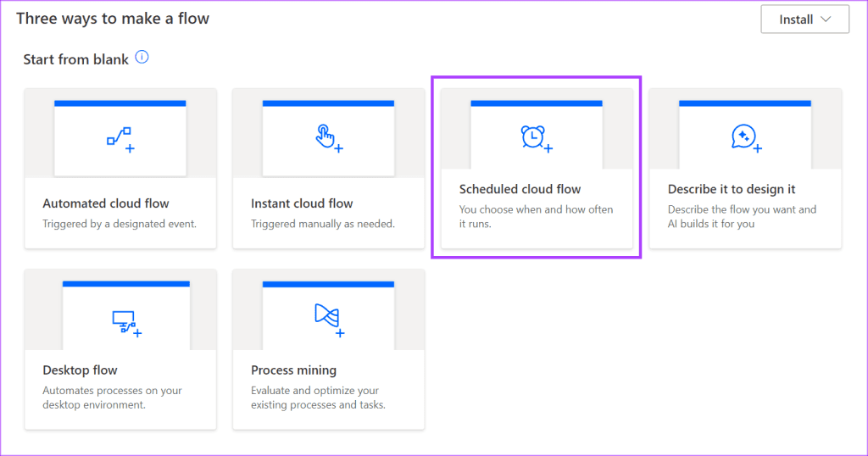
Task: Select the Instant cloud flow title
Action: point(302,203)
